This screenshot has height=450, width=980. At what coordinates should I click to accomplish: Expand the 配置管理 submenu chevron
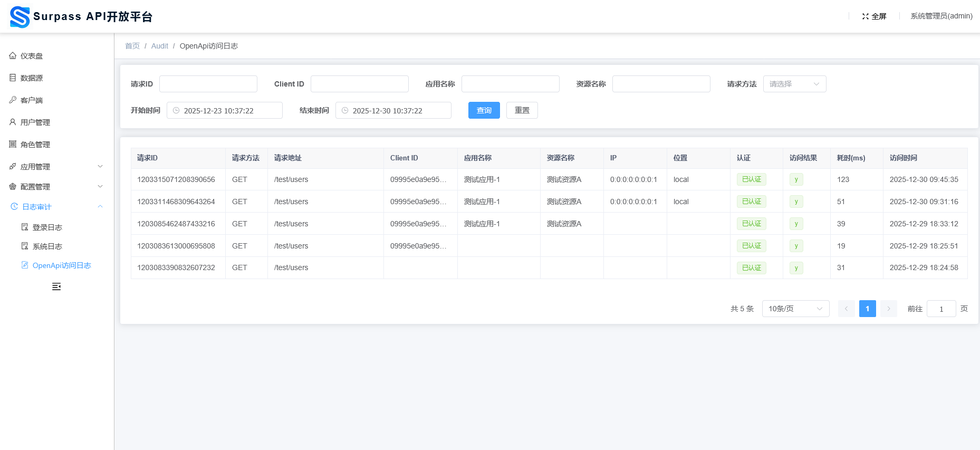[100, 186]
